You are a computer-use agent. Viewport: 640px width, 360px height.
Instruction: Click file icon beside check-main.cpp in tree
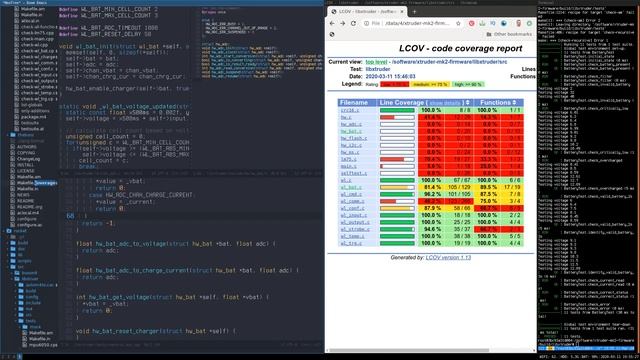(x=16, y=39)
